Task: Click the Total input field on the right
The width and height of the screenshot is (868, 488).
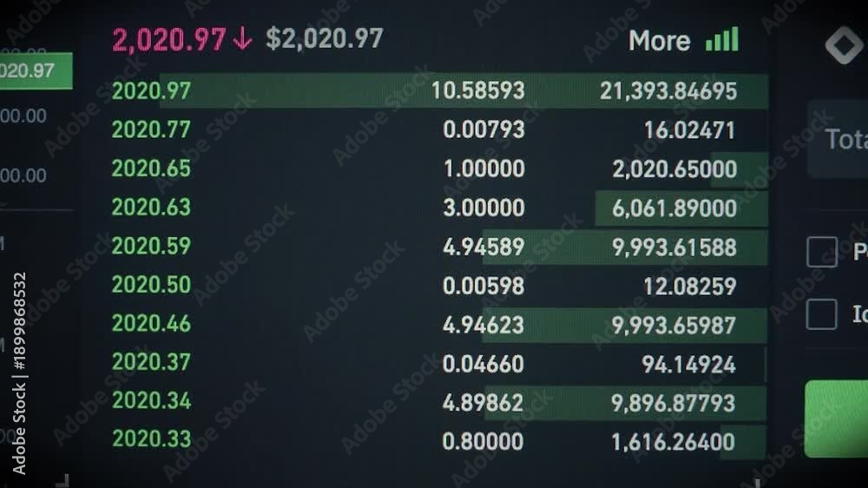Action: click(838, 139)
